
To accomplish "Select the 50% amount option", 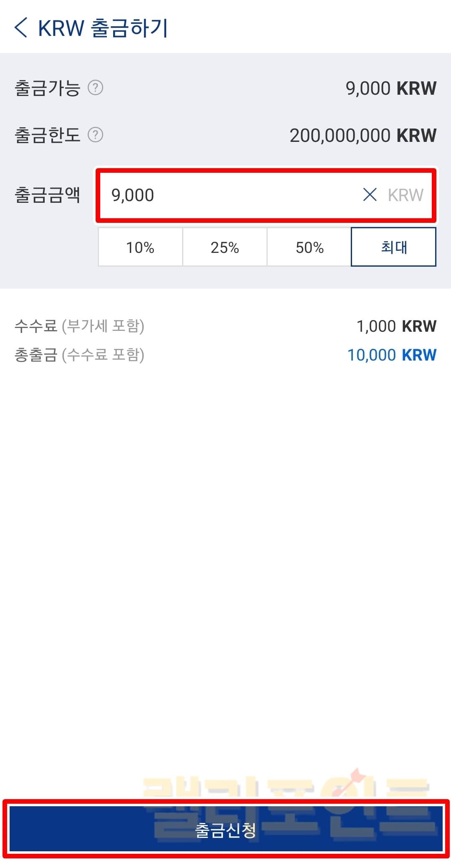I will (309, 247).
